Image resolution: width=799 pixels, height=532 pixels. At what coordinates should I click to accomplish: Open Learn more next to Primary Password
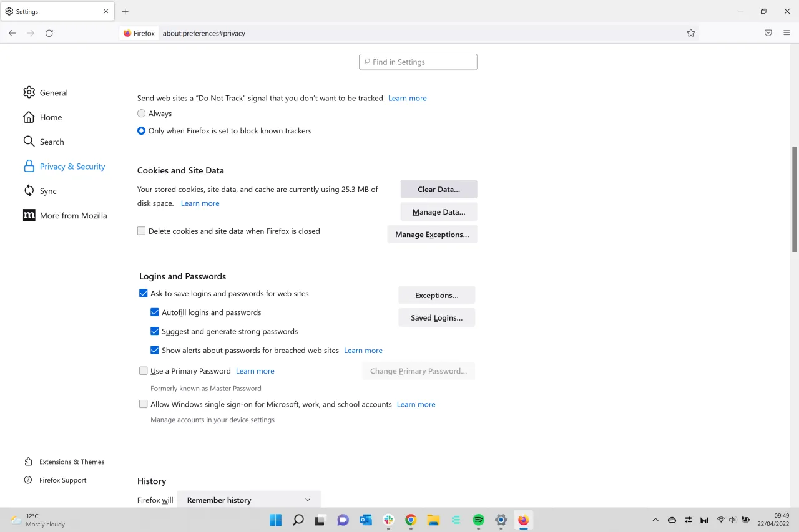point(255,371)
